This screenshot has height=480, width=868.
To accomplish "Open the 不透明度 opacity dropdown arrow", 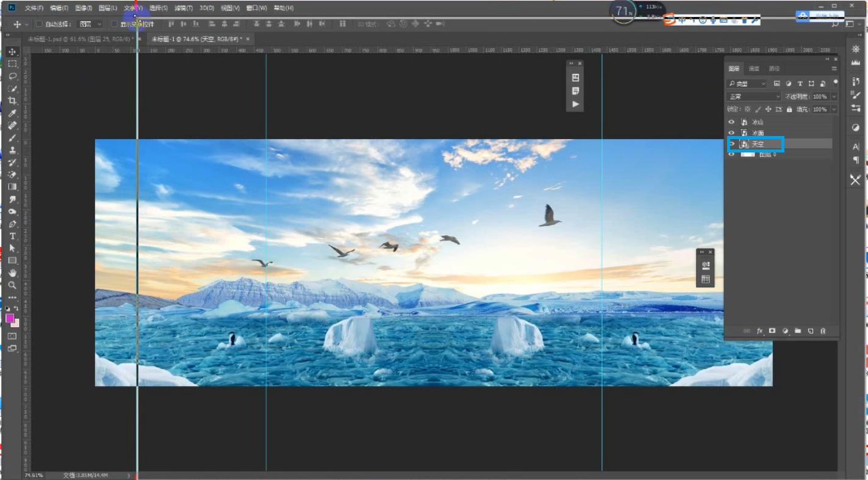I will (834, 96).
